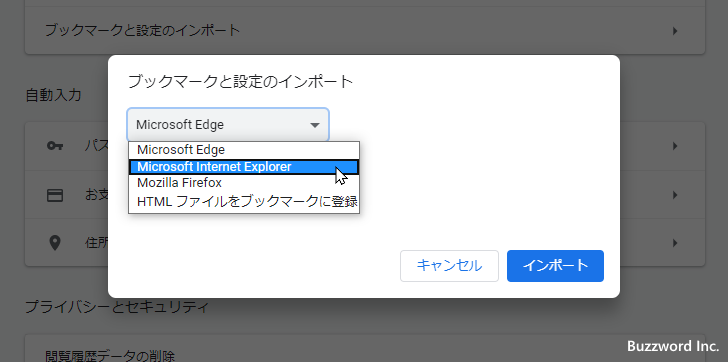Click the キャンセル button

(x=449, y=266)
